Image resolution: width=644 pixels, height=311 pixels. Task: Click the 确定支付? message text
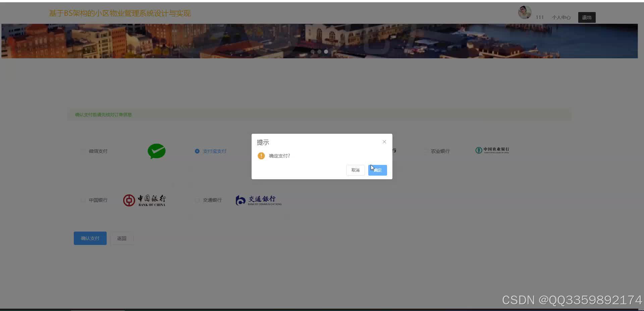(279, 156)
